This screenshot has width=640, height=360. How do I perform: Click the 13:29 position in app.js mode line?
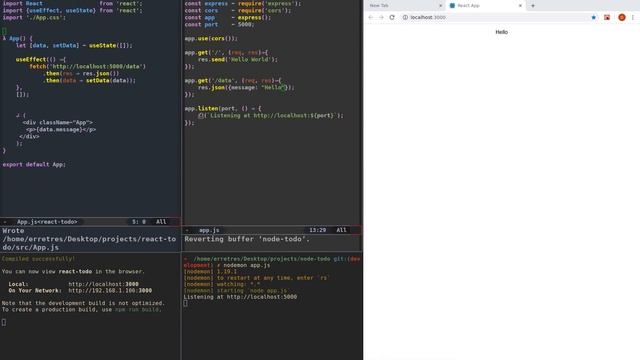tap(318, 230)
